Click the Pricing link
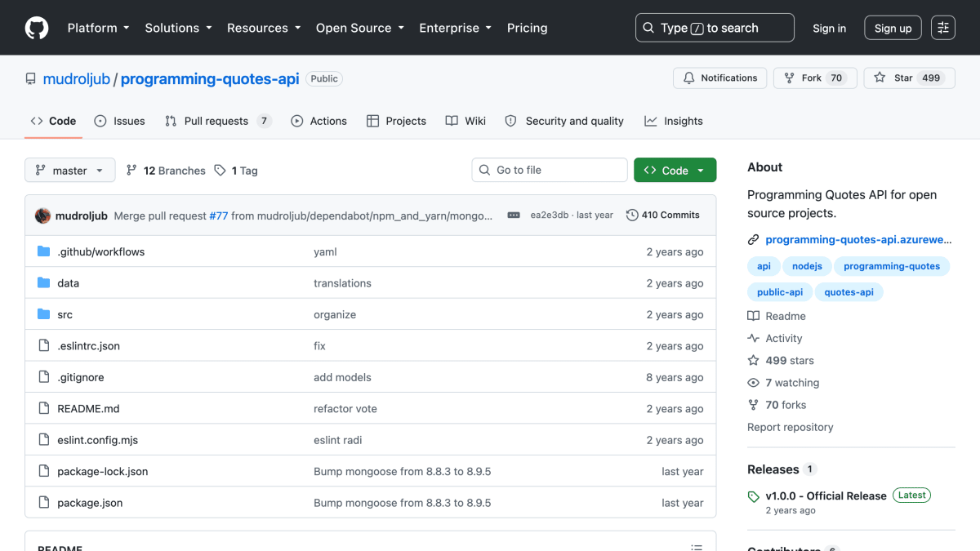980x551 pixels. click(528, 28)
